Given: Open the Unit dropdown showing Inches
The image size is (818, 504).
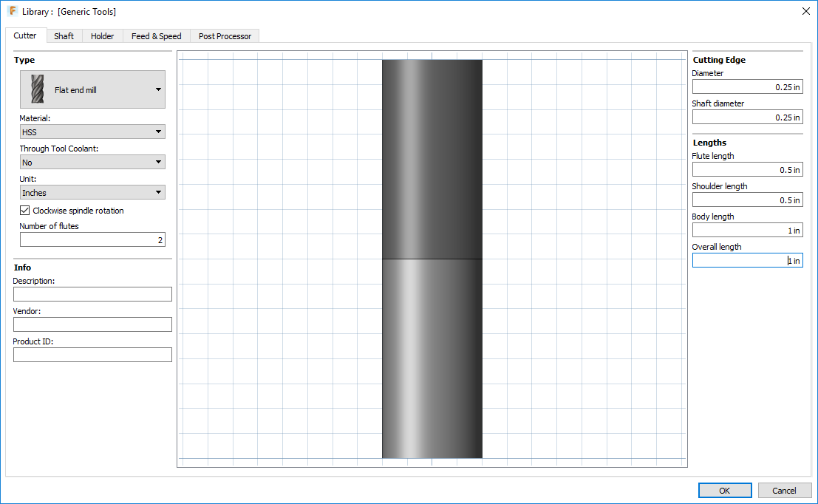Looking at the screenshot, I should [92, 193].
